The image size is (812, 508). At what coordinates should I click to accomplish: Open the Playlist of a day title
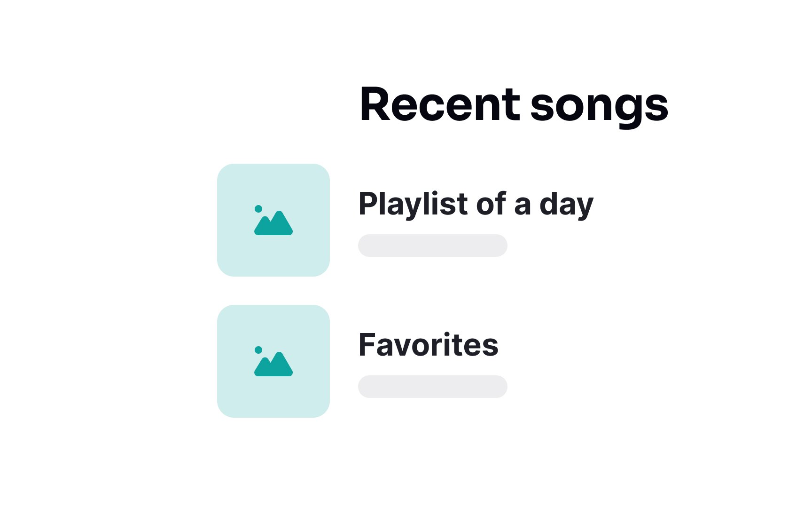(x=476, y=205)
